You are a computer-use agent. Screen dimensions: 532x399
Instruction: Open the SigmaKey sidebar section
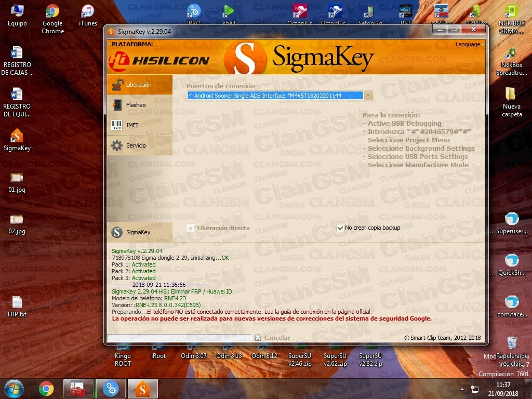[x=139, y=232]
